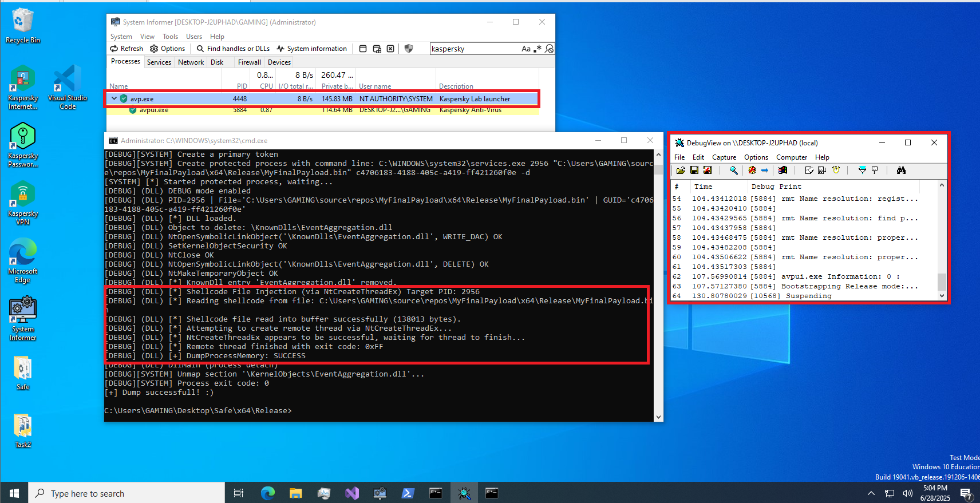The width and height of the screenshot is (980, 503).
Task: Click the File Explorer taskbar icon
Action: (x=295, y=493)
